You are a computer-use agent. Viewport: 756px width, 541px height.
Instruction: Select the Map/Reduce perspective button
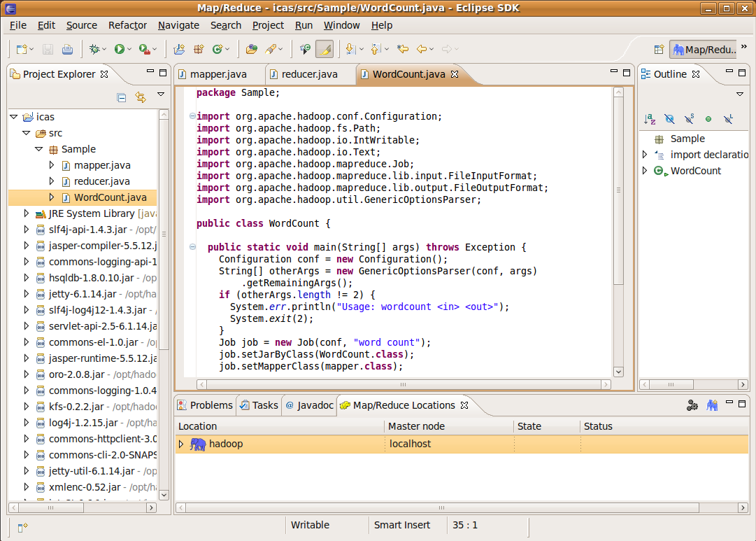point(704,49)
